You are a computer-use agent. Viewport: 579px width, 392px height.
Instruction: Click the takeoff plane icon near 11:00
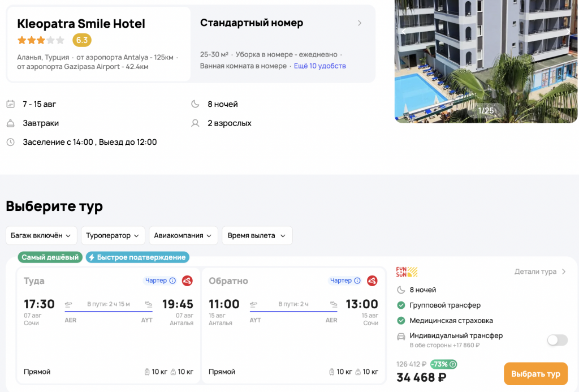tap(253, 304)
